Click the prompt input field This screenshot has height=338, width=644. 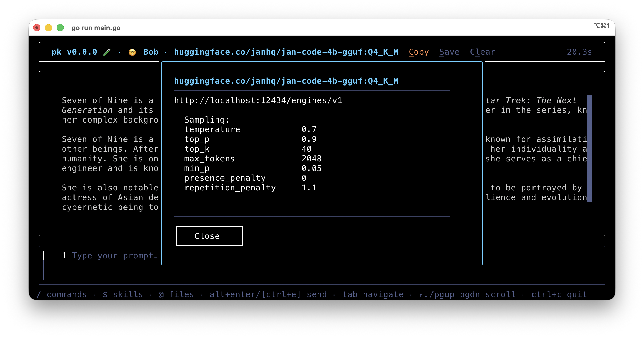coord(115,256)
